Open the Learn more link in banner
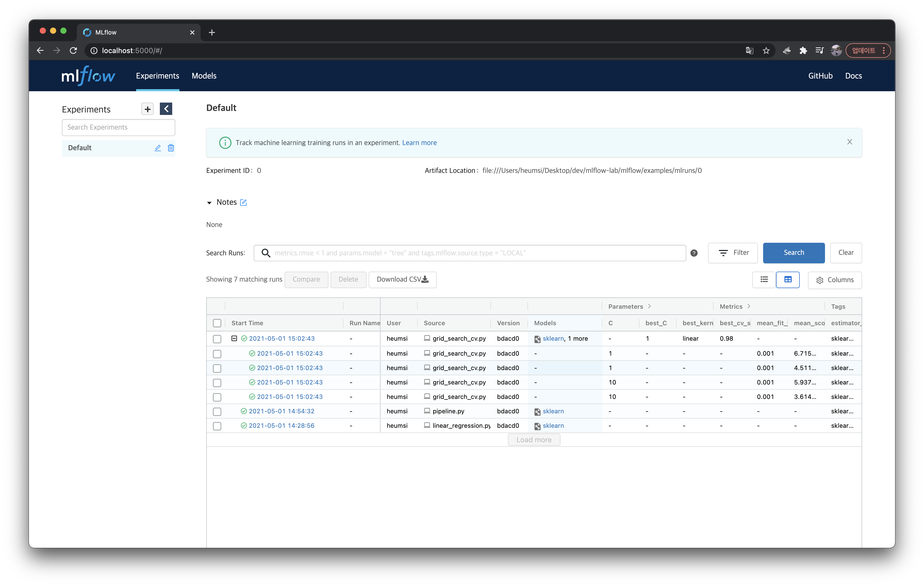Viewport: 924px width, 586px height. (419, 143)
